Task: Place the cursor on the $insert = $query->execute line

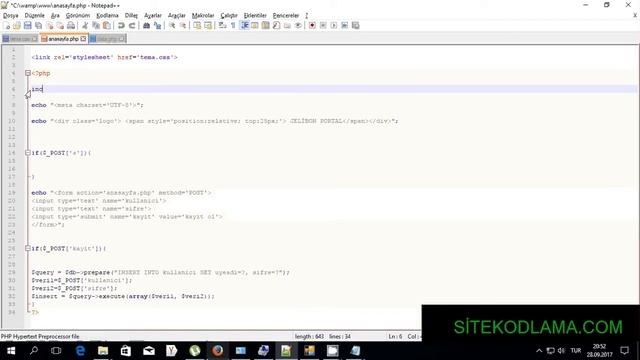Action: point(123,296)
